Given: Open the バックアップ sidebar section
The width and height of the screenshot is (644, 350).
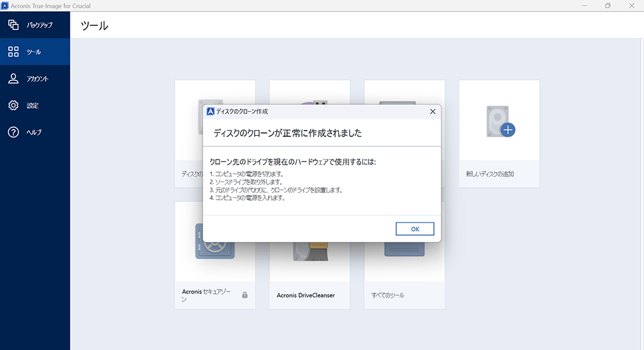Looking at the screenshot, I should pyautogui.click(x=35, y=25).
